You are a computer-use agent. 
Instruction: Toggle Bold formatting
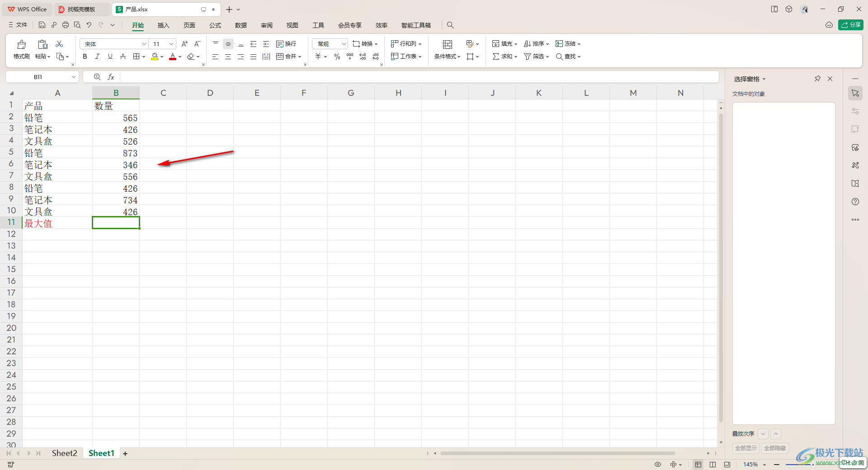(85, 56)
